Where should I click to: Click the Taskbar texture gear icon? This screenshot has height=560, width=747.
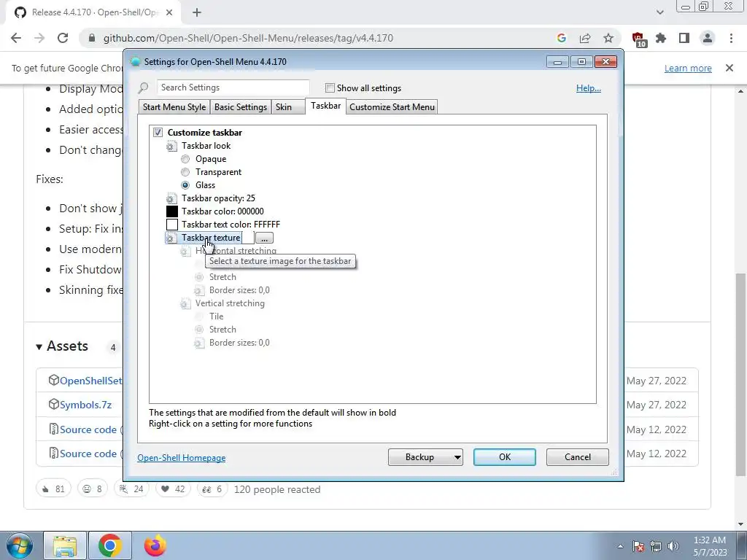tap(171, 238)
